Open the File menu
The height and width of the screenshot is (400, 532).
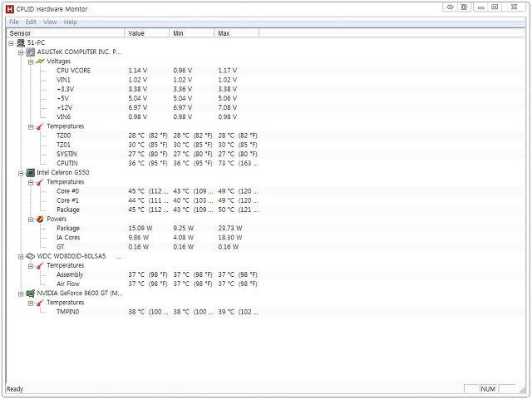[x=14, y=22]
